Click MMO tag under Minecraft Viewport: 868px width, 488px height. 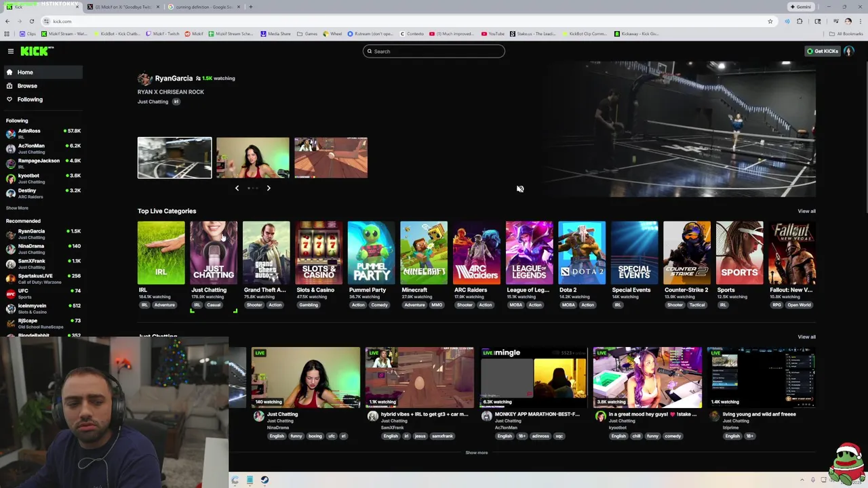click(x=437, y=305)
